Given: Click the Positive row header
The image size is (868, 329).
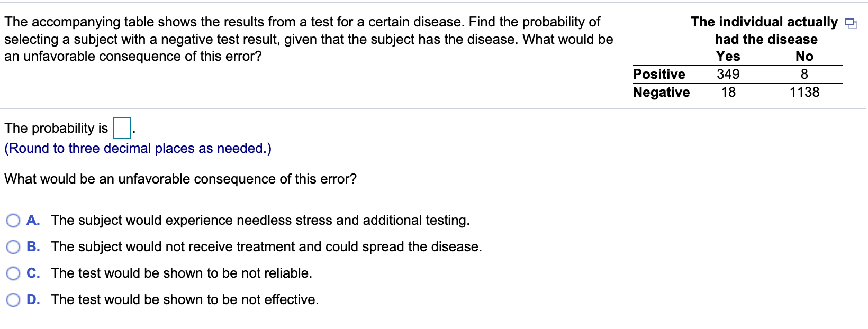Looking at the screenshot, I should pos(659,74).
